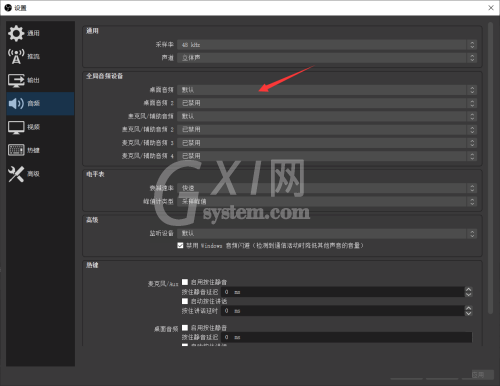
Task: Open the first 麦克风/辅助音频 dropdown set to 默认
Action: coord(327,116)
